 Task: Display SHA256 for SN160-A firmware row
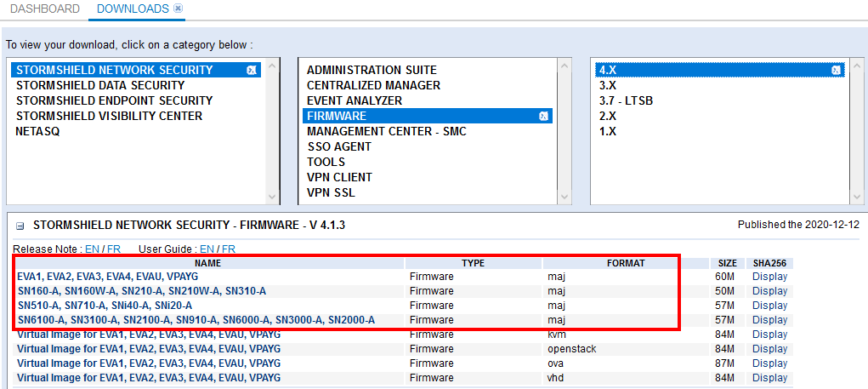769,291
